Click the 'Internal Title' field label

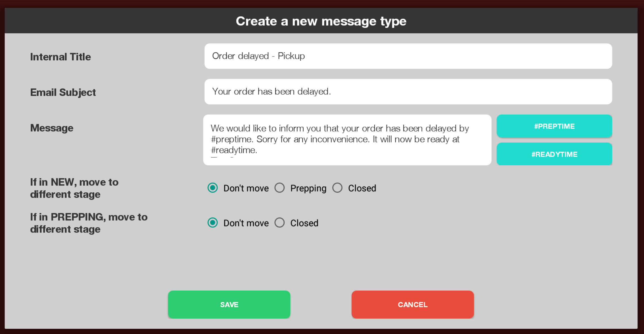coord(61,57)
